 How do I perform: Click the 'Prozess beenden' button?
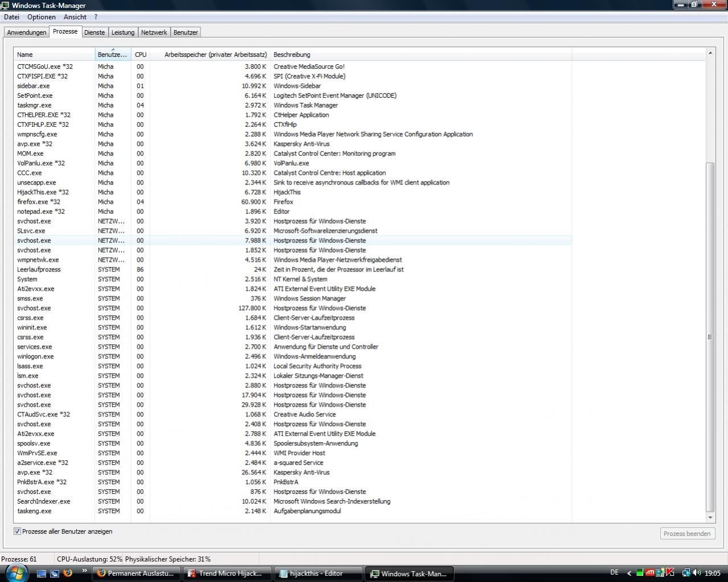coord(687,534)
